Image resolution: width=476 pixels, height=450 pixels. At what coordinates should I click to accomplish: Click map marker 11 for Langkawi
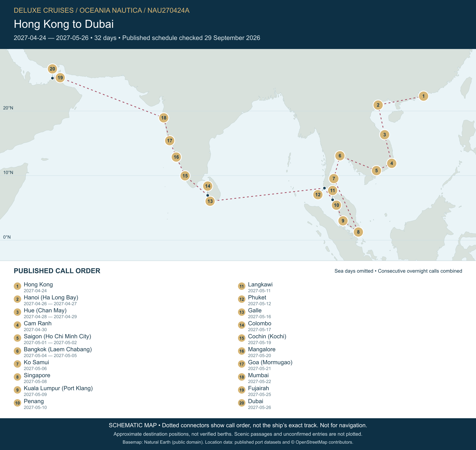click(x=332, y=191)
